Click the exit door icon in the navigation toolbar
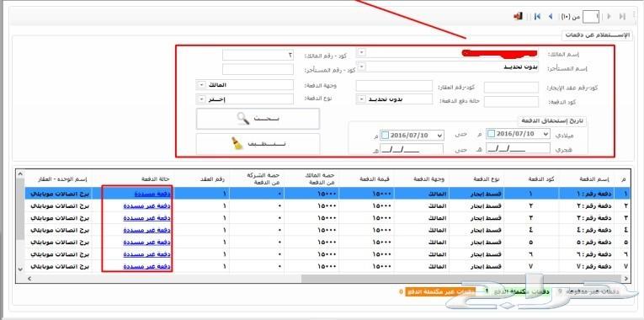This screenshot has width=644, height=320. (x=518, y=16)
